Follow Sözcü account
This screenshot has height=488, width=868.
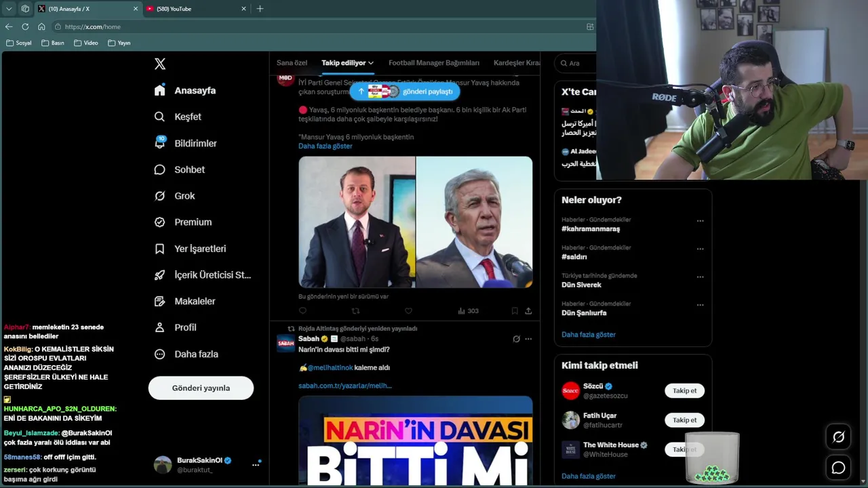coord(684,390)
